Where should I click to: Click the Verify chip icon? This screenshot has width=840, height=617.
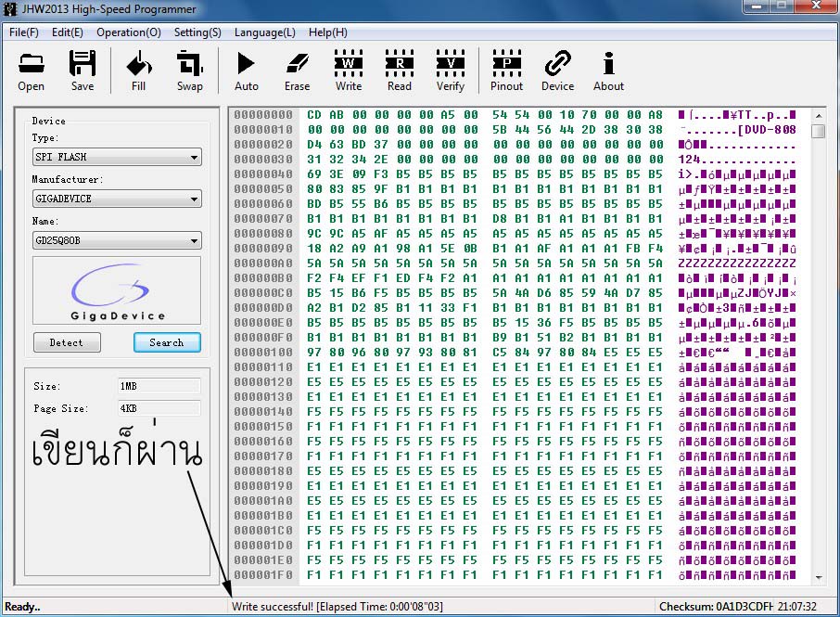tap(451, 70)
